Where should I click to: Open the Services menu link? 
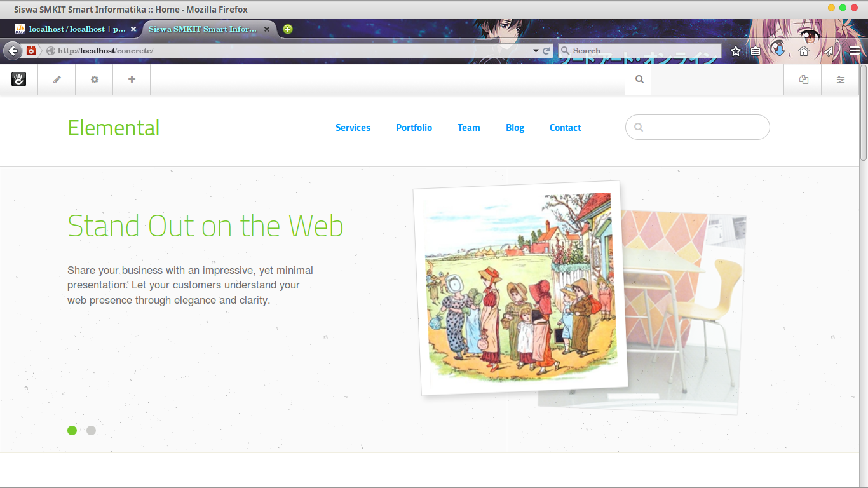click(353, 128)
